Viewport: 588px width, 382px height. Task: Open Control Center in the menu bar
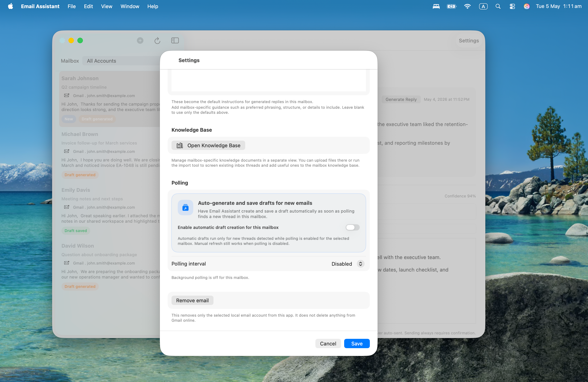click(x=512, y=6)
